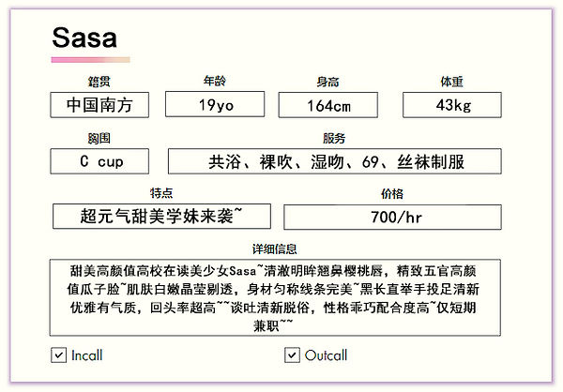The height and width of the screenshot is (392, 563).
Task: Click the 详细信息 section label
Action: [275, 249]
